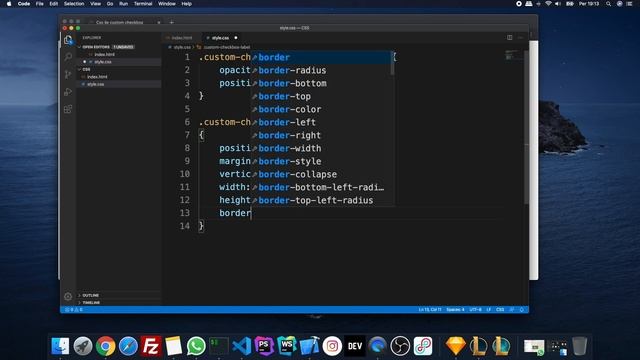
Task: Open the Run and Debug view
Action: pyautogui.click(x=68, y=92)
